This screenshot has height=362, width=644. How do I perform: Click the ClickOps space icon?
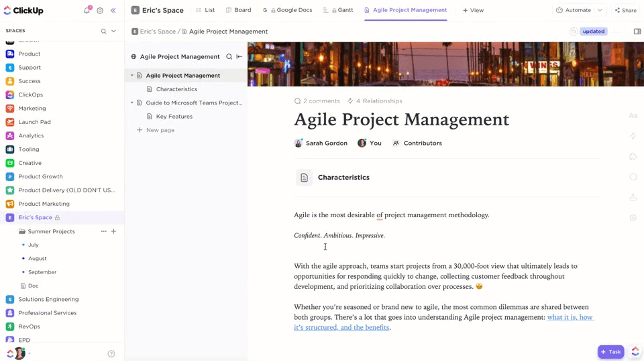tap(10, 95)
